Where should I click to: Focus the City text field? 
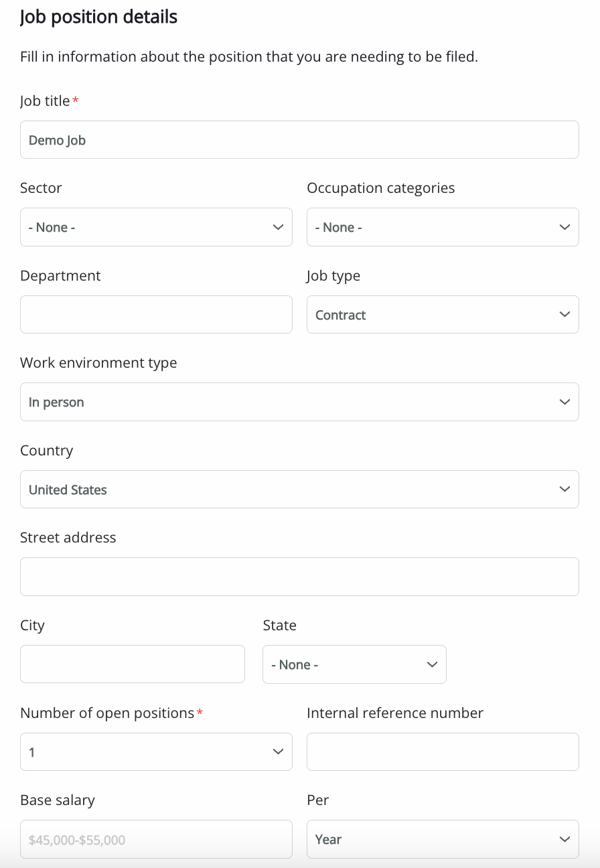tap(133, 664)
